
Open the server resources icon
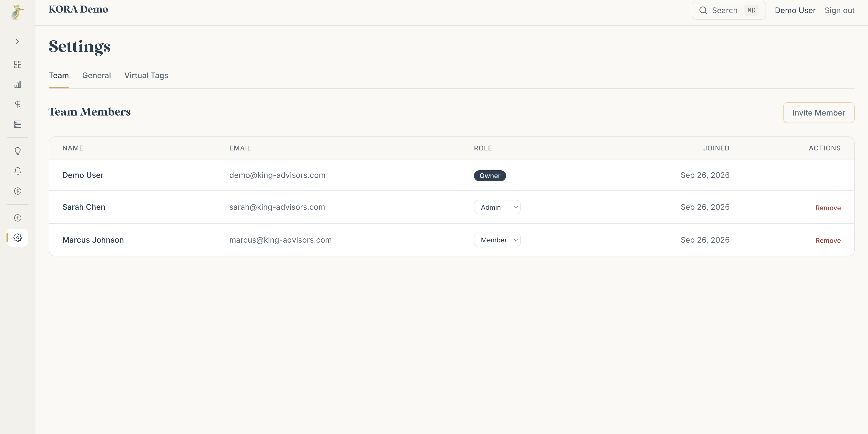(x=18, y=124)
